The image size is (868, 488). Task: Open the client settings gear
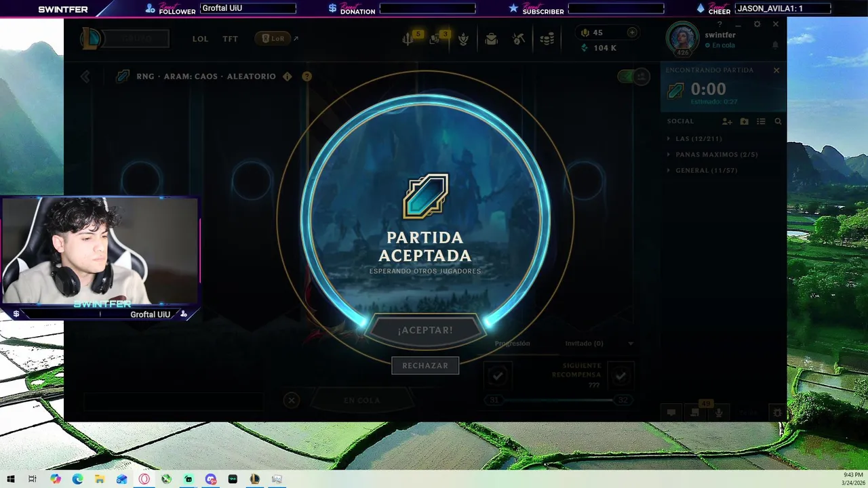[757, 24]
